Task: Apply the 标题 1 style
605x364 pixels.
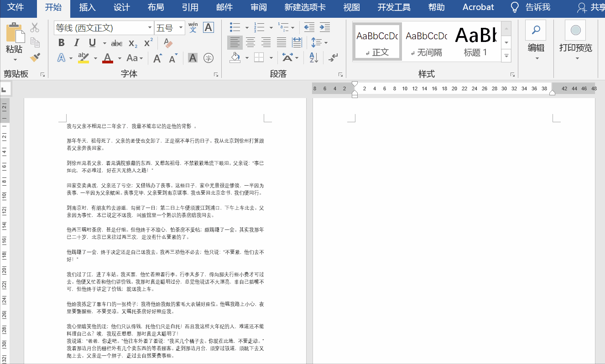Action: pyautogui.click(x=475, y=41)
